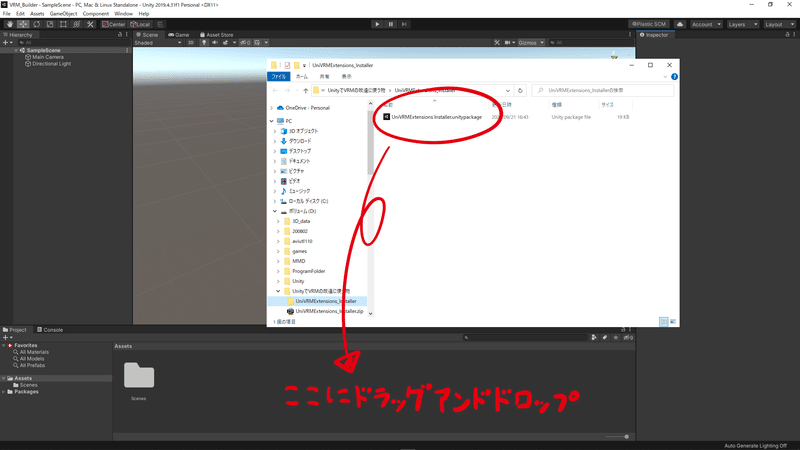Expand Packages folder in Project panel

coord(4,392)
